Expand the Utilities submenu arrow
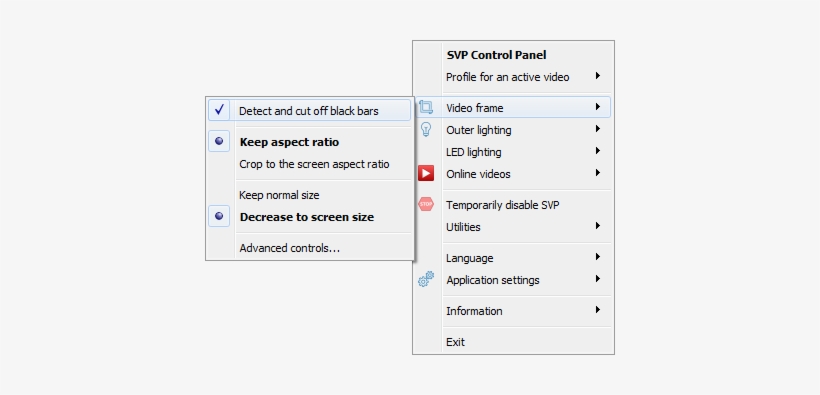Image resolution: width=820 pixels, height=395 pixels. click(x=597, y=225)
